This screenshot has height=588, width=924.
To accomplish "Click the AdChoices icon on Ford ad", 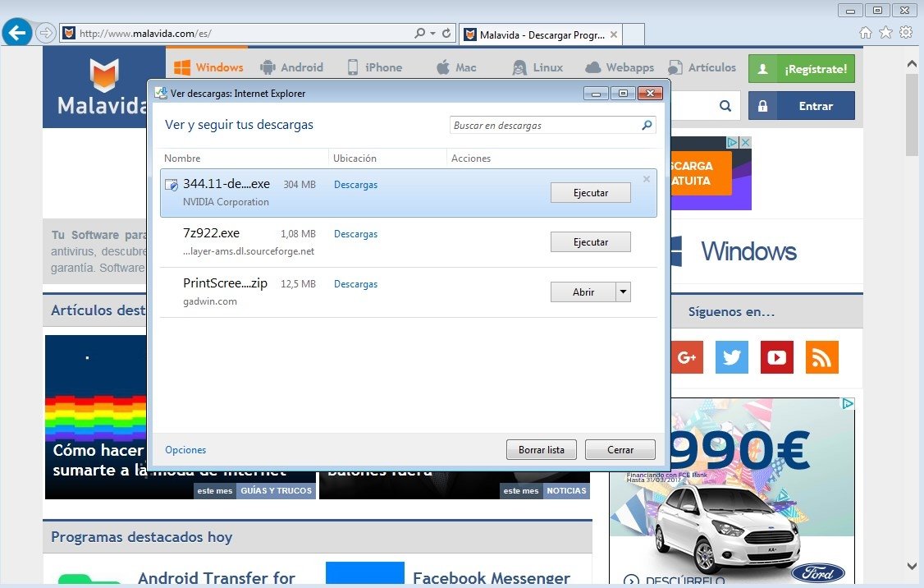I will click(x=848, y=403).
